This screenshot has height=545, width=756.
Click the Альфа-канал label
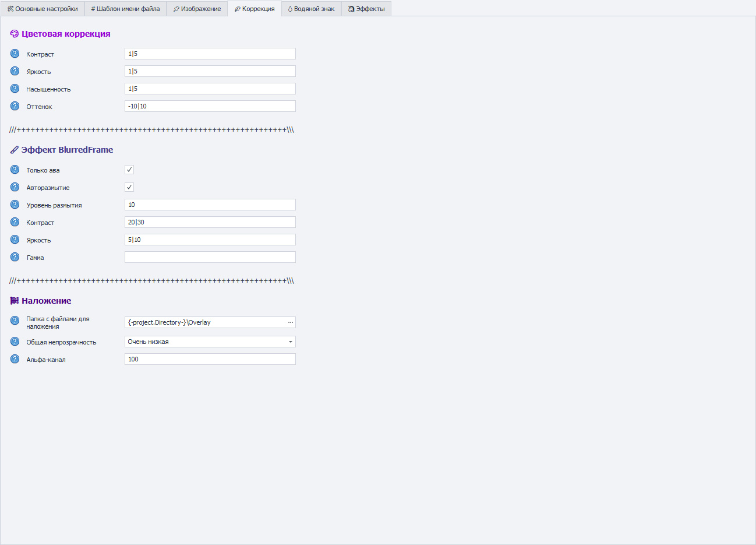click(x=46, y=360)
